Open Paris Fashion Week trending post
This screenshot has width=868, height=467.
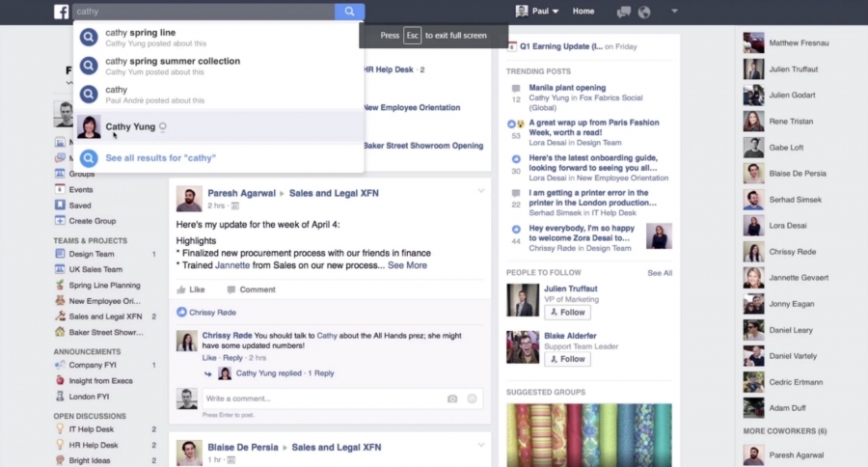coord(594,127)
